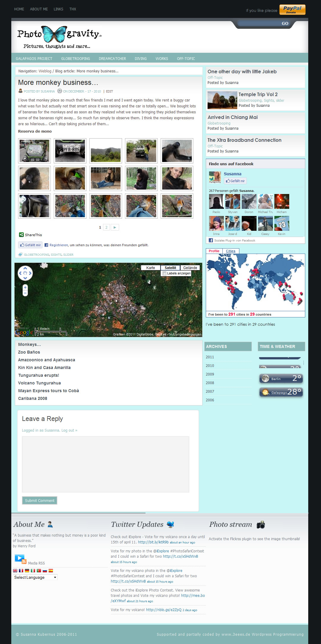Expand the 2010 archive
This screenshot has width=321, height=644.
click(x=210, y=366)
